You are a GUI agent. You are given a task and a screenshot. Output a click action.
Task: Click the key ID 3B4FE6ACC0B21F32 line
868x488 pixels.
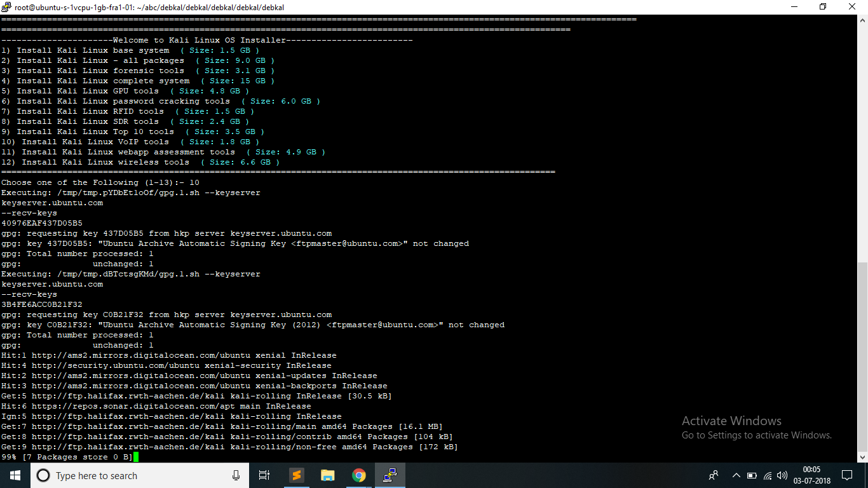coord(42,304)
